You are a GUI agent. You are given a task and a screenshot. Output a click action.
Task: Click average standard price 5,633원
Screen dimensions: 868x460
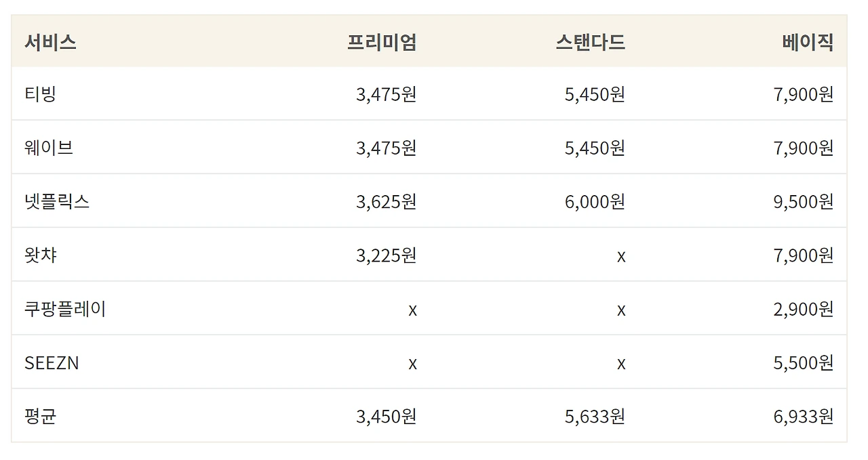pos(595,416)
